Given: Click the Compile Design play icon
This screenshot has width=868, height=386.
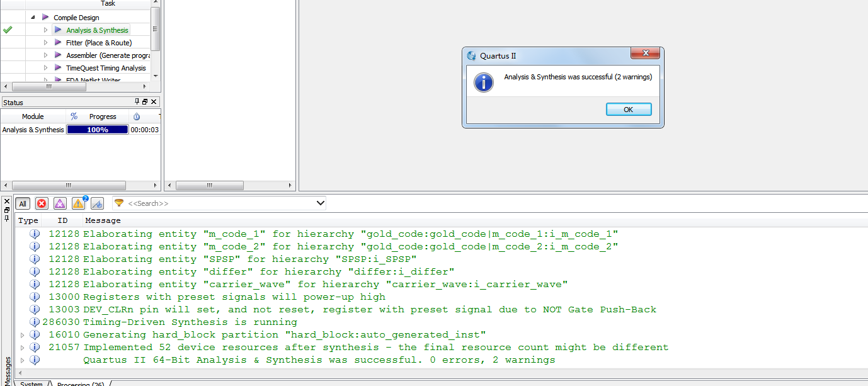Looking at the screenshot, I should [45, 18].
